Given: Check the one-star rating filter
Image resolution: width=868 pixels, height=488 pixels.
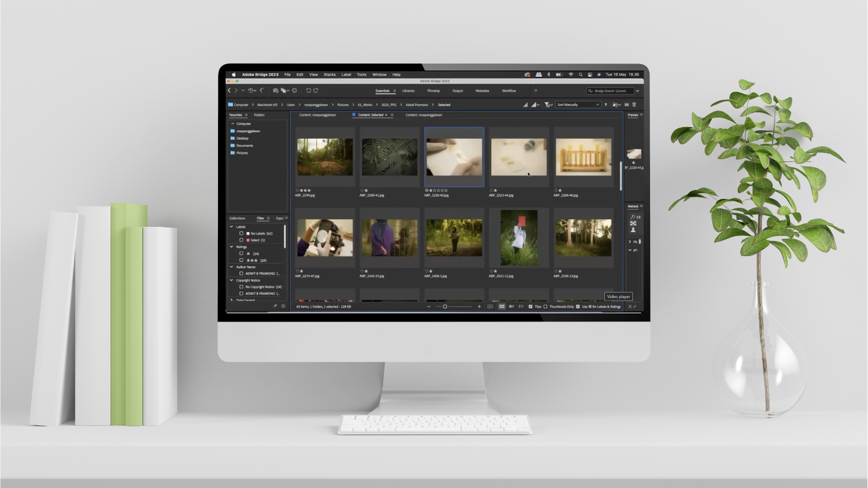Looking at the screenshot, I should click(x=241, y=254).
